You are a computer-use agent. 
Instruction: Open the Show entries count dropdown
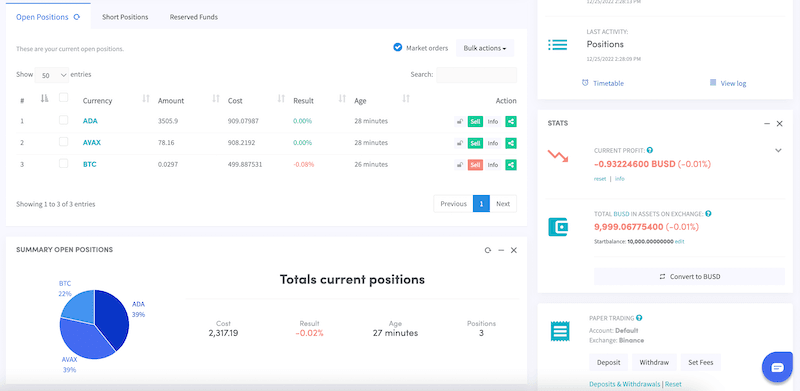[52, 75]
